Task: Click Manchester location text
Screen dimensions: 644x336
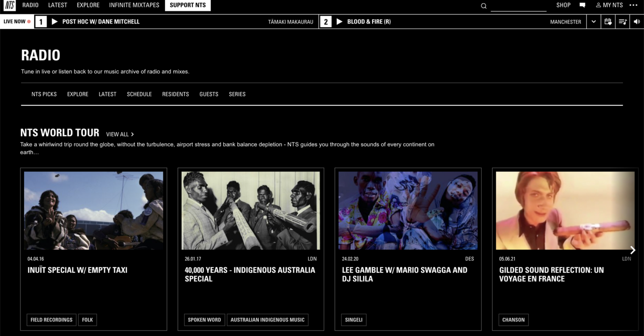Action: coord(566,22)
